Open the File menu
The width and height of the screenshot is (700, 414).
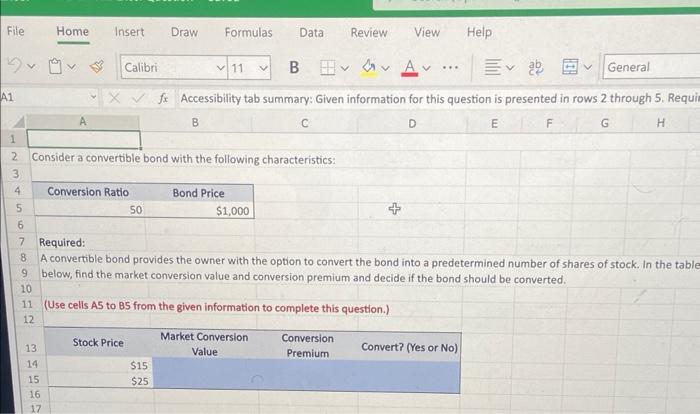pyautogui.click(x=16, y=31)
